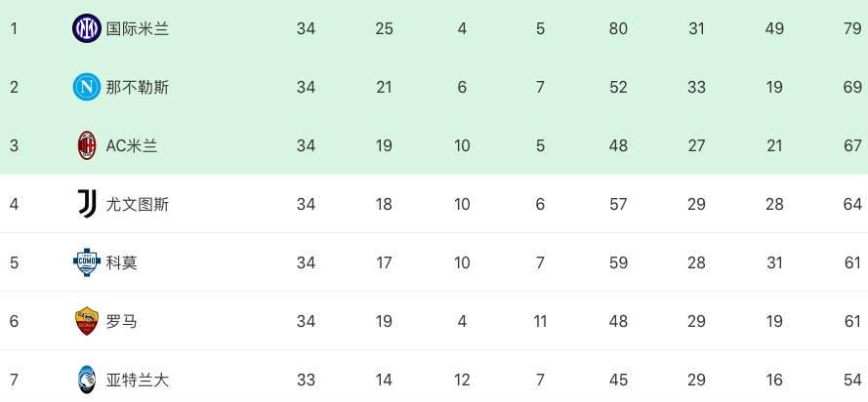Click Inter's 79 points value
868x402 pixels.
pyautogui.click(x=852, y=29)
